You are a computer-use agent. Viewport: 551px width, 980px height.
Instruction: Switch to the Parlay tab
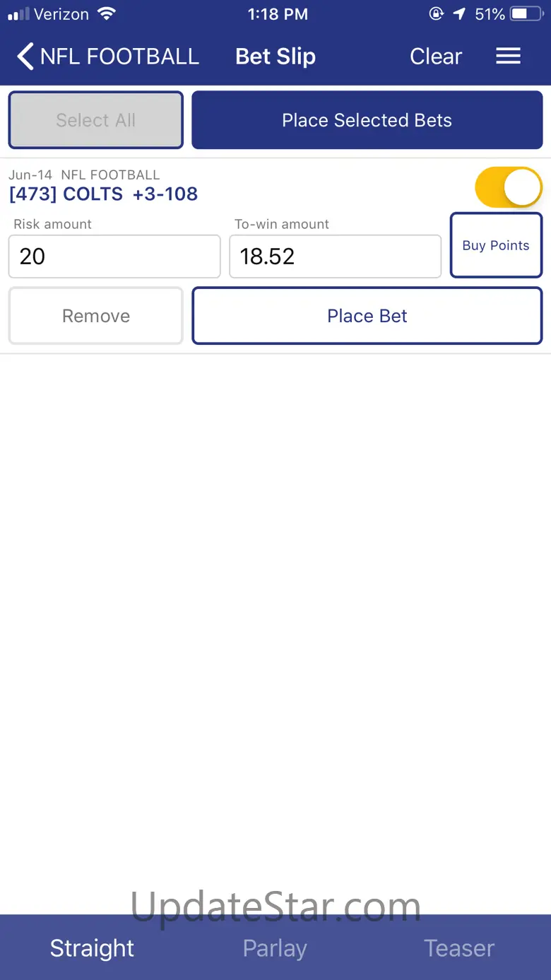(275, 947)
